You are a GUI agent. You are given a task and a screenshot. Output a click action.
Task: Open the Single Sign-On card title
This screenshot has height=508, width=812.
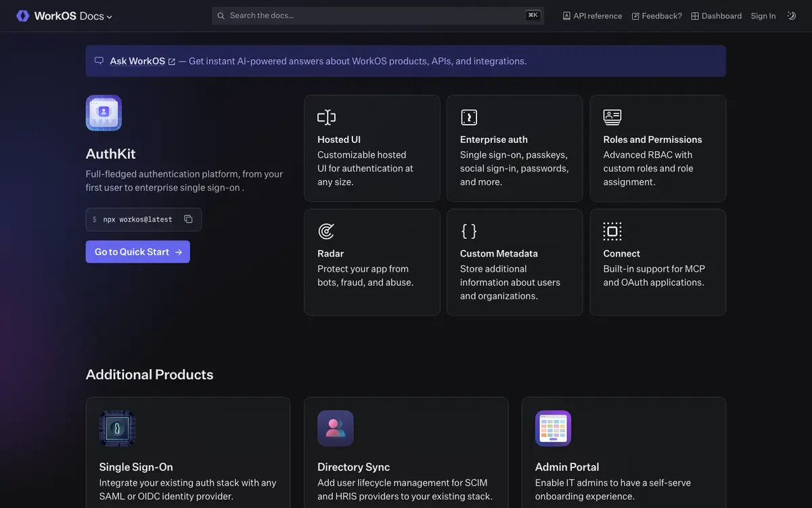pyautogui.click(x=136, y=467)
